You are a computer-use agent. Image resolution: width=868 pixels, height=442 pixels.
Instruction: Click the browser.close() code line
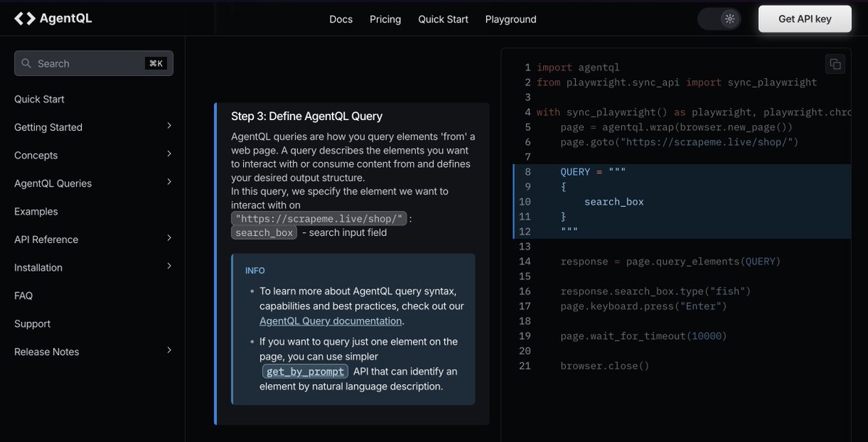[x=605, y=365]
